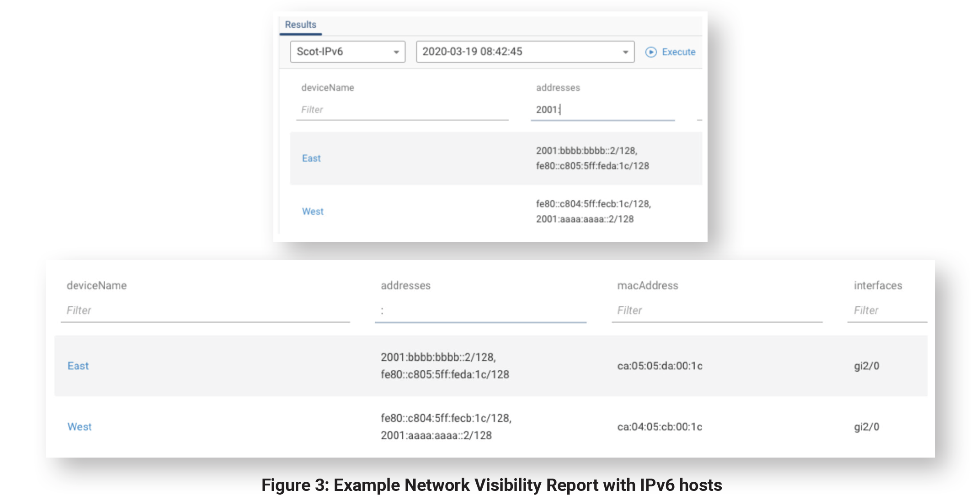Open West device link in upper results
Screen dimensions: 980x501
click(313, 211)
